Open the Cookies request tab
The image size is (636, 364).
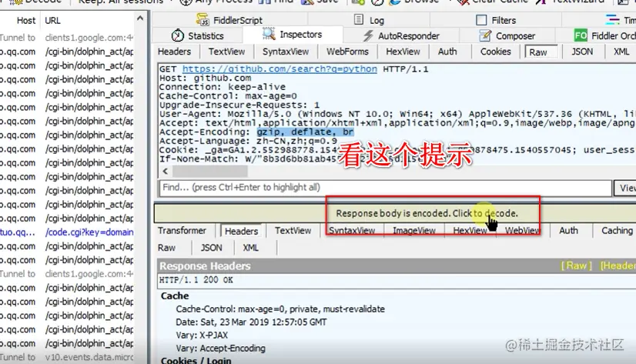(x=496, y=52)
